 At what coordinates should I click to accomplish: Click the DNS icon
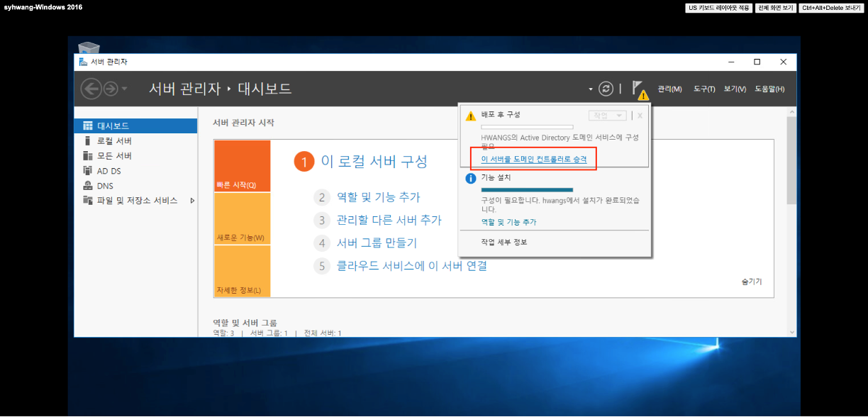[88, 186]
